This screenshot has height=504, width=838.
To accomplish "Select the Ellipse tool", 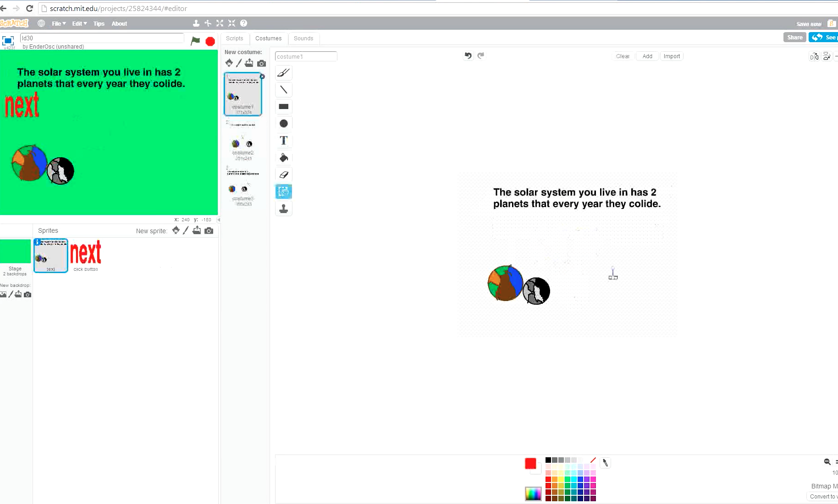I will click(x=284, y=123).
